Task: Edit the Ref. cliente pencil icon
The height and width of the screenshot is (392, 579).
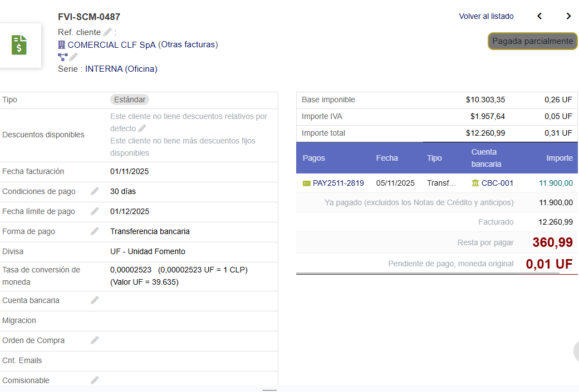Action: point(107,32)
